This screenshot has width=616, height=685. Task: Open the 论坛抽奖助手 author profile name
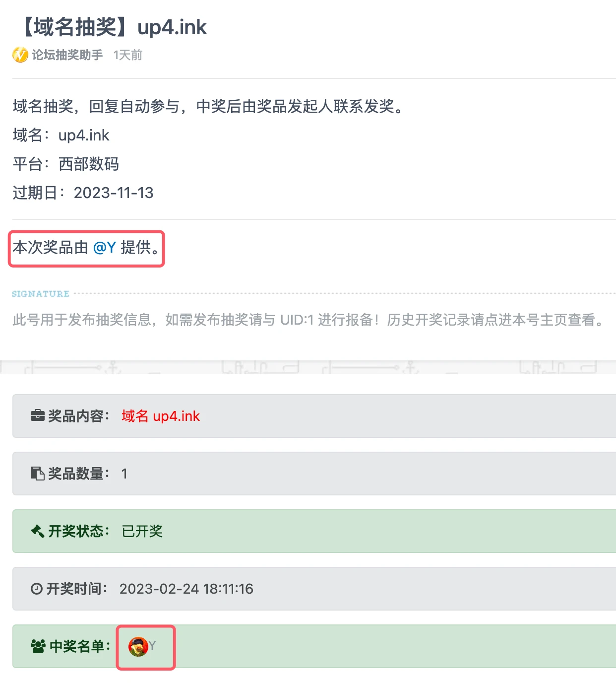click(67, 55)
